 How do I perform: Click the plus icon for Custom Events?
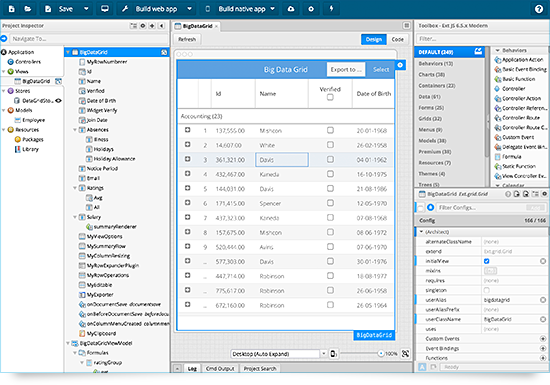(543, 338)
